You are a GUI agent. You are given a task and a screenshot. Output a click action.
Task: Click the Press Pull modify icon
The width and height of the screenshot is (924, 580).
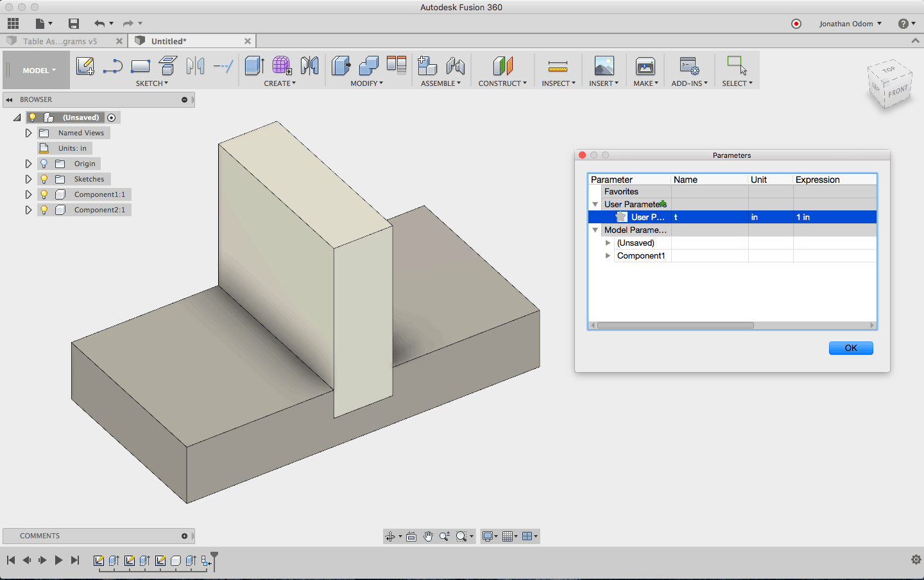[341, 66]
